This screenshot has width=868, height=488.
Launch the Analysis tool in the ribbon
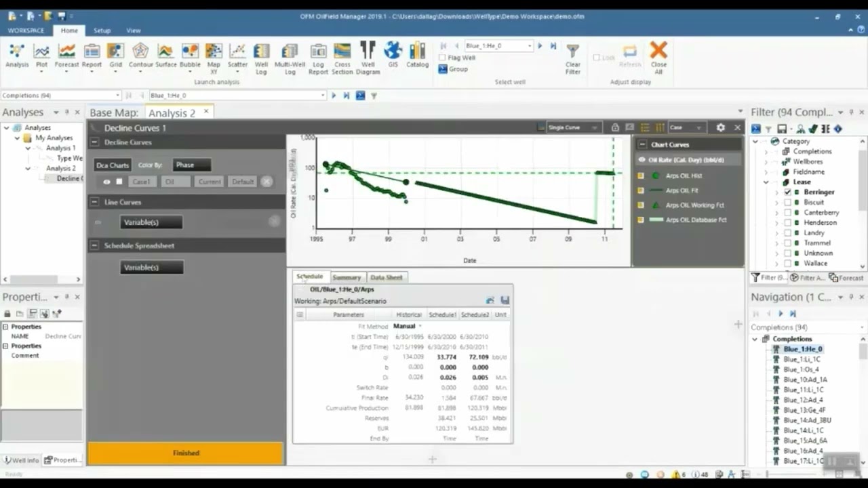click(x=17, y=56)
